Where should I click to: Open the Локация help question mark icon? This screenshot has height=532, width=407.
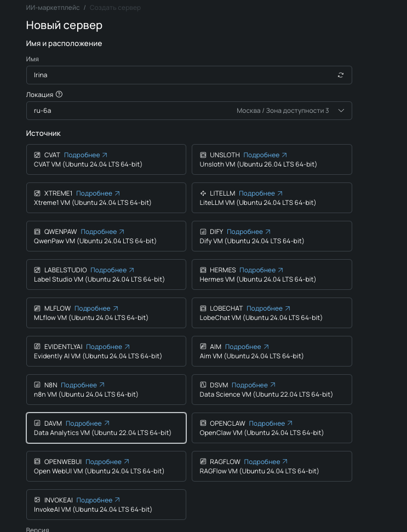(x=59, y=94)
